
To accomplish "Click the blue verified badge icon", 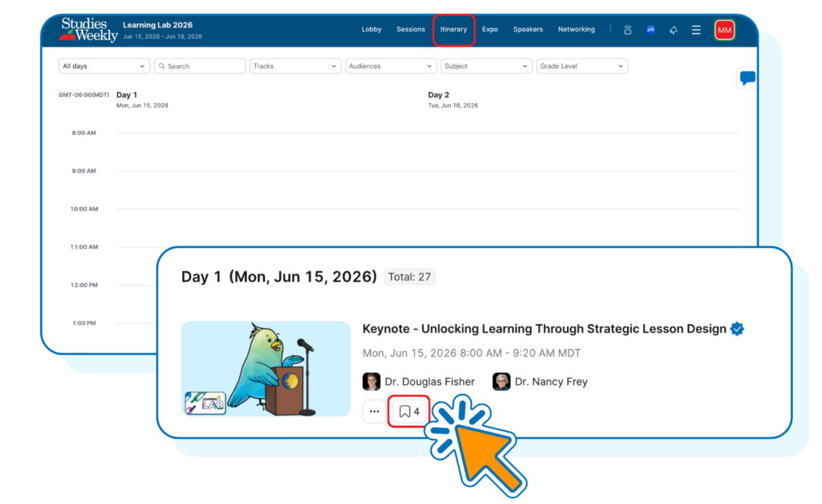I will coord(737,329).
